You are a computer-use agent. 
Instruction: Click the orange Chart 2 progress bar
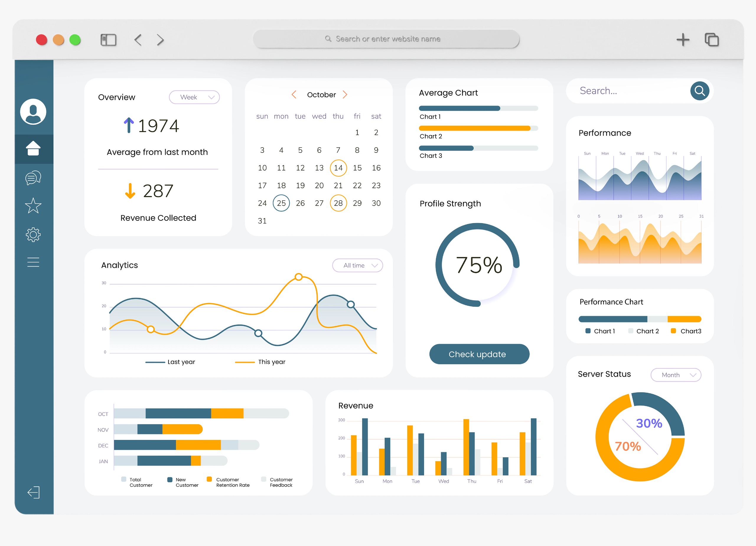pyautogui.click(x=478, y=128)
